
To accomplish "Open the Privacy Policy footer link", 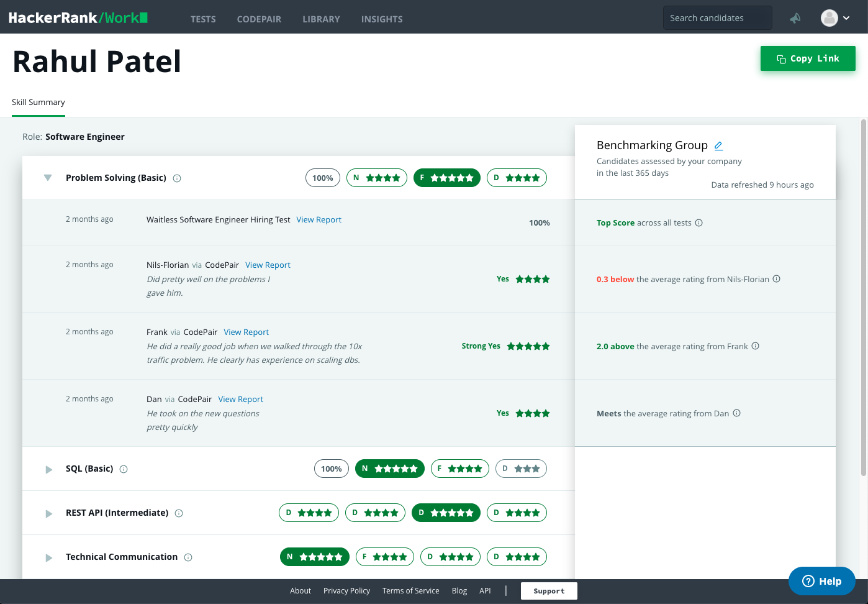I will click(x=346, y=591).
